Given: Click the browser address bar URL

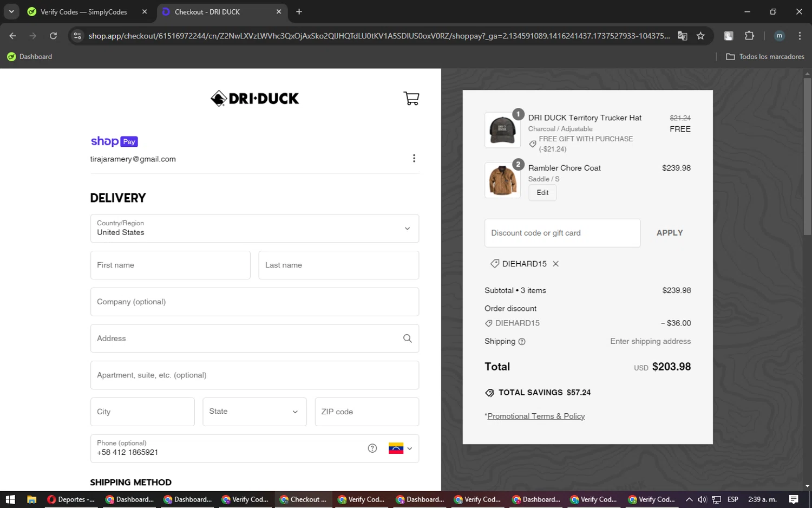Looking at the screenshot, I should pyautogui.click(x=379, y=36).
